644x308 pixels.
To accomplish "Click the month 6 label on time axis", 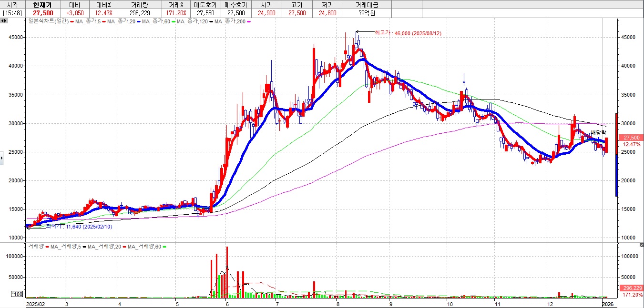I will pyautogui.click(x=227, y=303).
